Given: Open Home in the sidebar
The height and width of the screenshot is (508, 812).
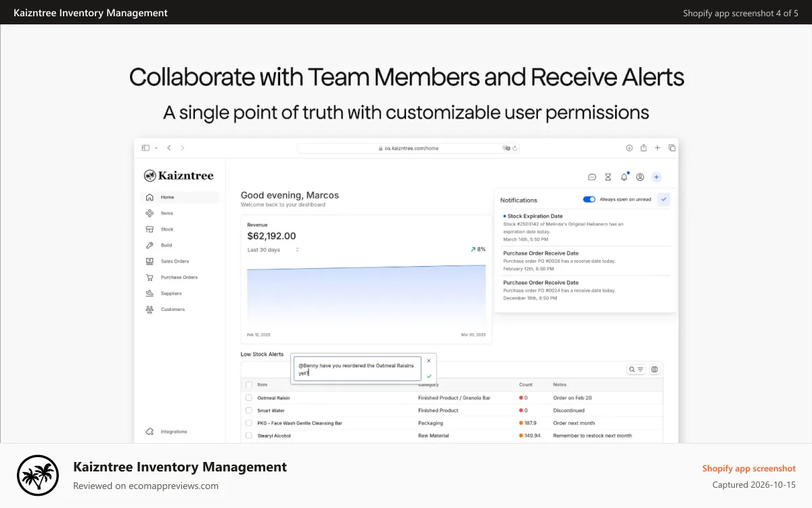Looking at the screenshot, I should click(x=180, y=197).
